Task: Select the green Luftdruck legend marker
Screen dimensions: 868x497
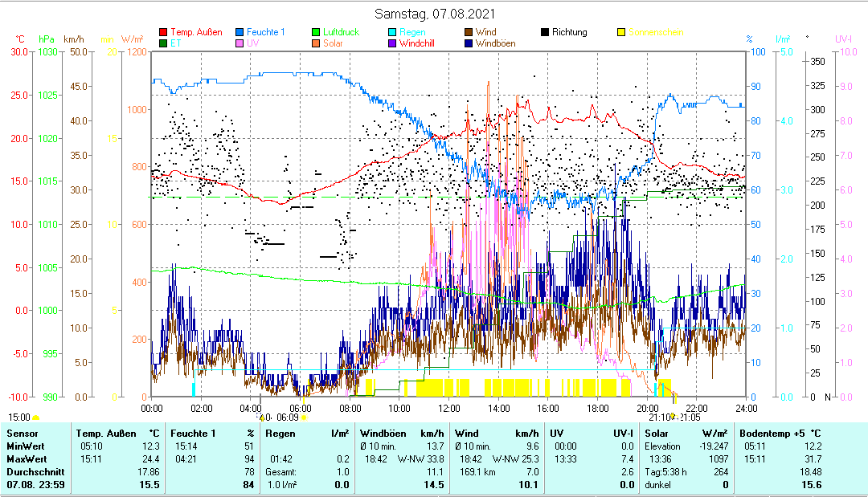Action: (x=316, y=32)
